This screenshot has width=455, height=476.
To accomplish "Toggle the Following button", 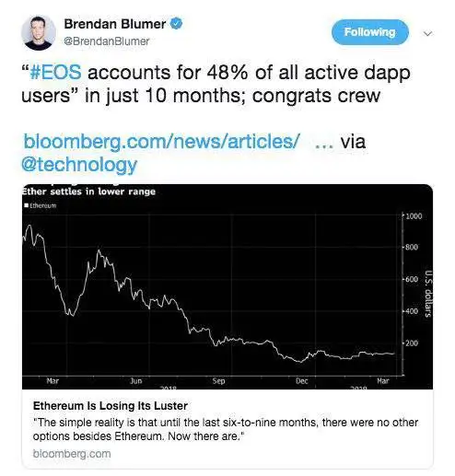I will click(x=370, y=32).
